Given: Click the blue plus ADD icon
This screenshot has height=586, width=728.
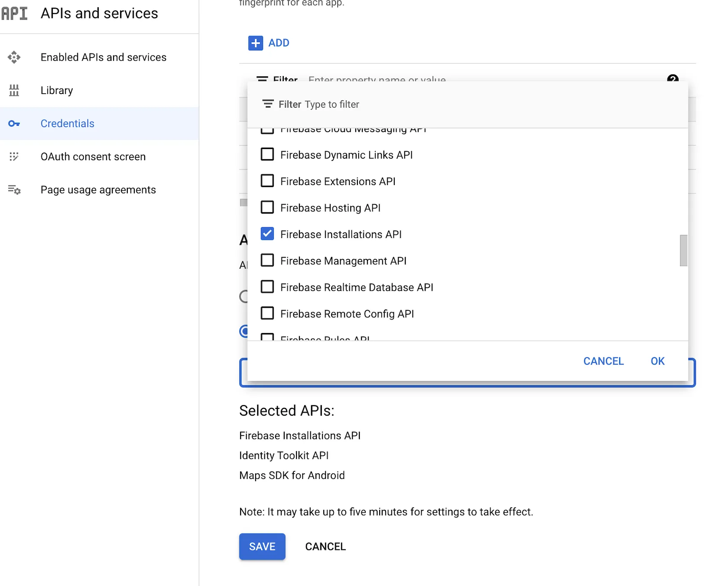Looking at the screenshot, I should pos(256,43).
